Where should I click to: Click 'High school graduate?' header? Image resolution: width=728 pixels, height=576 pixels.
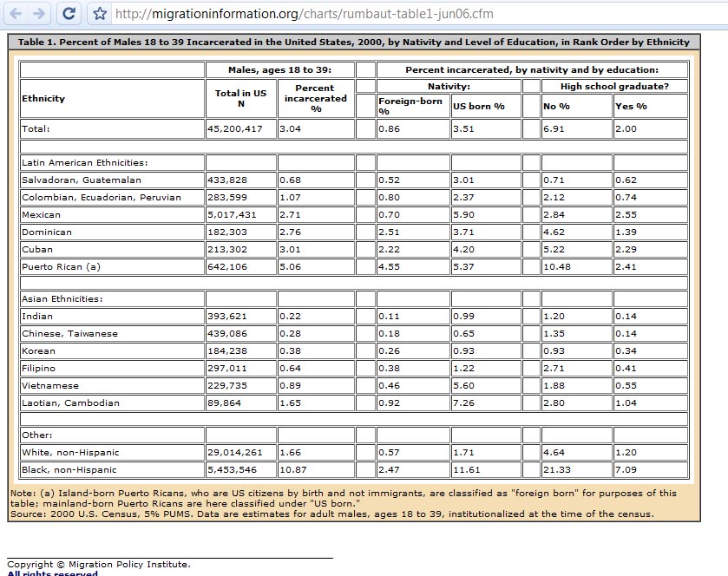614,86
